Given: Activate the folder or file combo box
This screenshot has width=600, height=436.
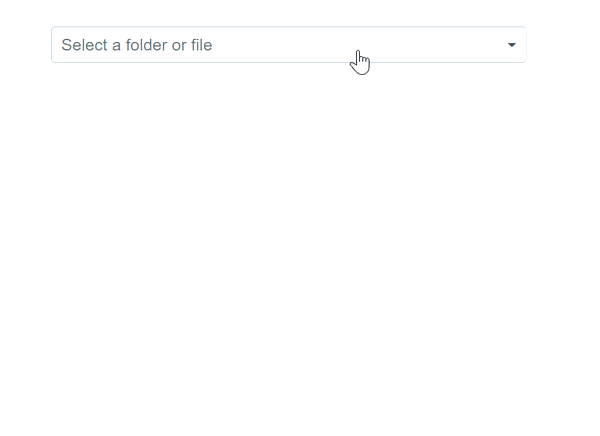Looking at the screenshot, I should coord(289,44).
